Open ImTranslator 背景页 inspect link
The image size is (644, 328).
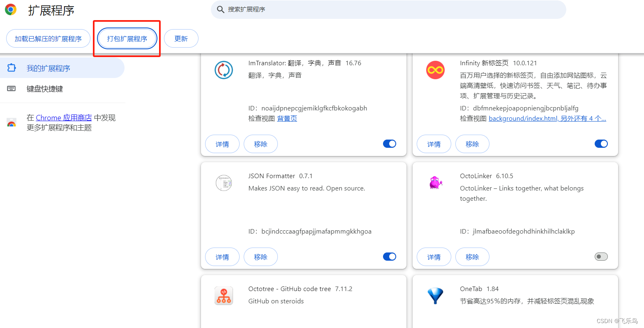(x=287, y=119)
